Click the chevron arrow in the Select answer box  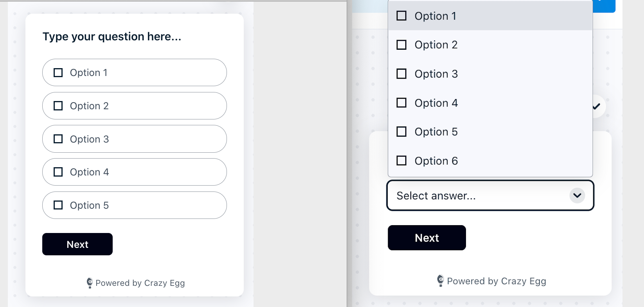coord(577,195)
